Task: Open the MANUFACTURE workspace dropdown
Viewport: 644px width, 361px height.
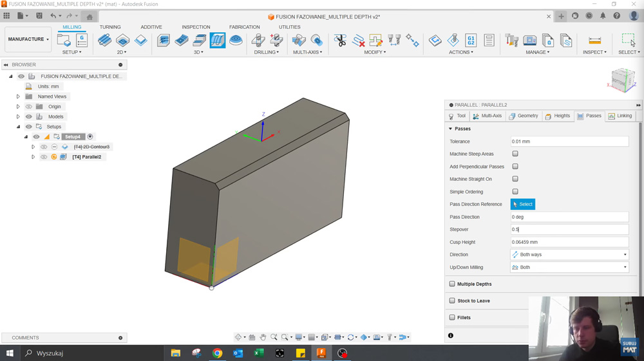Action: point(28,39)
